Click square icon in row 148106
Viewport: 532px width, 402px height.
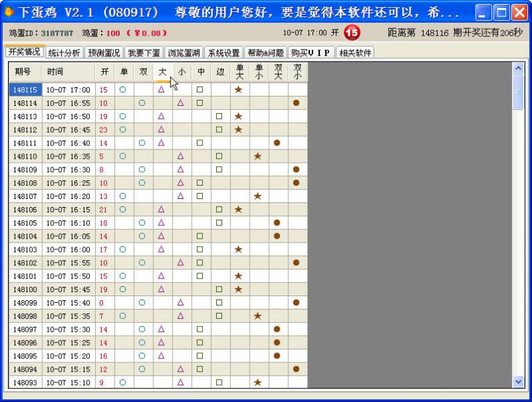[x=219, y=209]
